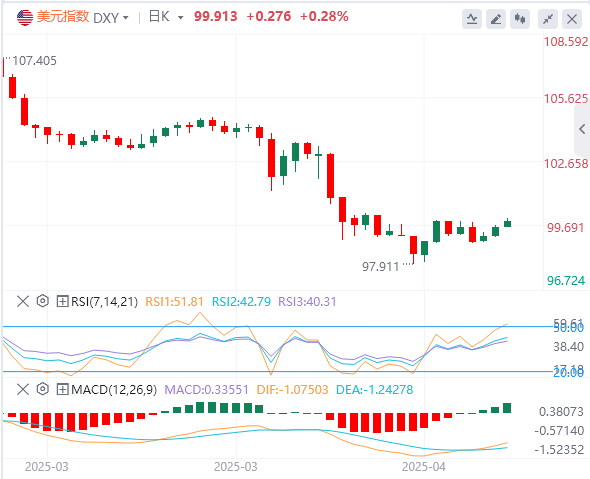Select the last green MACD histogram bar
The image size is (590, 479).
tap(507, 408)
